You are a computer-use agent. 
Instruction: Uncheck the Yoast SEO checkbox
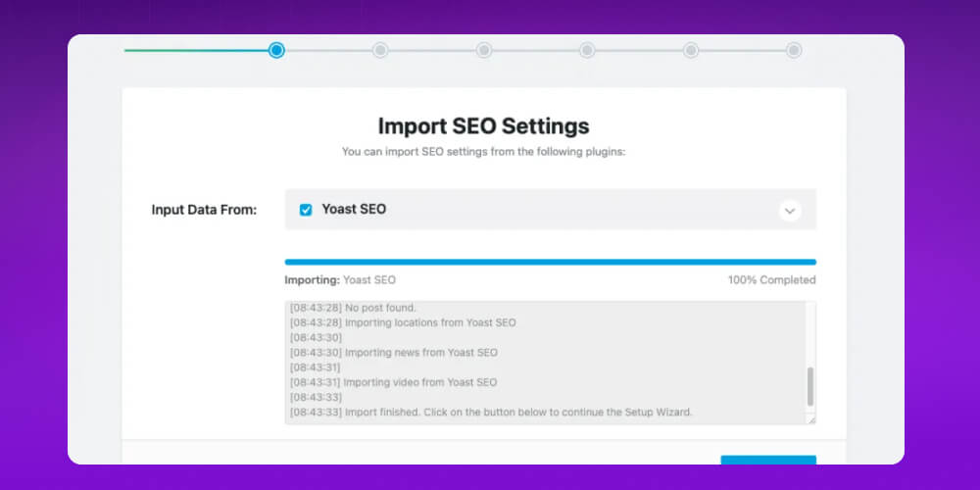[x=306, y=210]
